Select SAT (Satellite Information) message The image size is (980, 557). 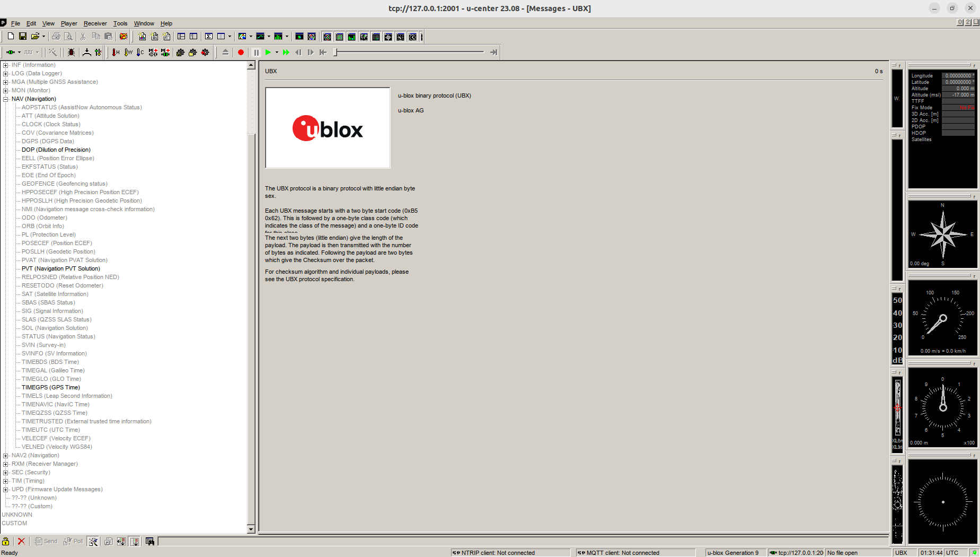pyautogui.click(x=55, y=294)
